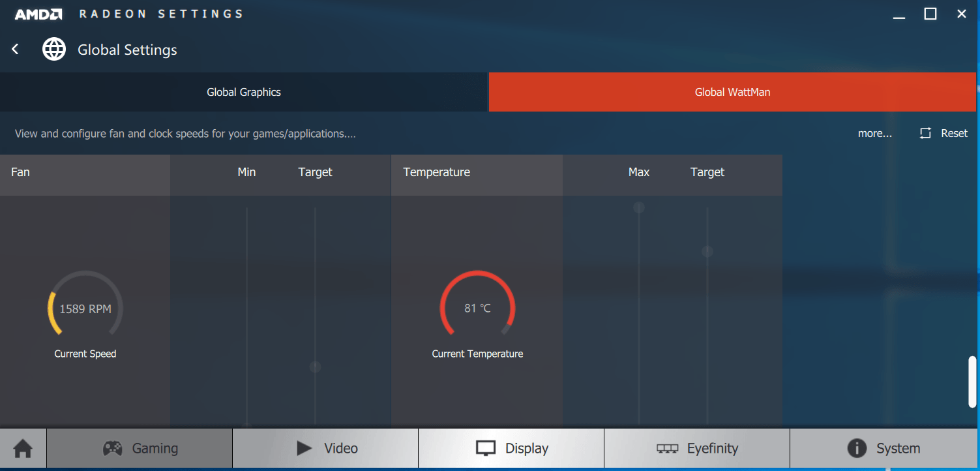Go back using the left arrow
This screenshot has height=471, width=980.
click(x=15, y=50)
